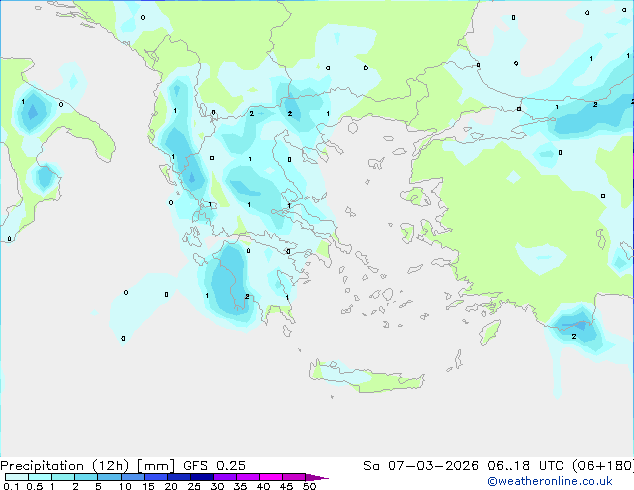Image resolution: width=634 pixels, height=490 pixels.
Task: Click the island of Rhodes on the map
Action: tap(490, 332)
